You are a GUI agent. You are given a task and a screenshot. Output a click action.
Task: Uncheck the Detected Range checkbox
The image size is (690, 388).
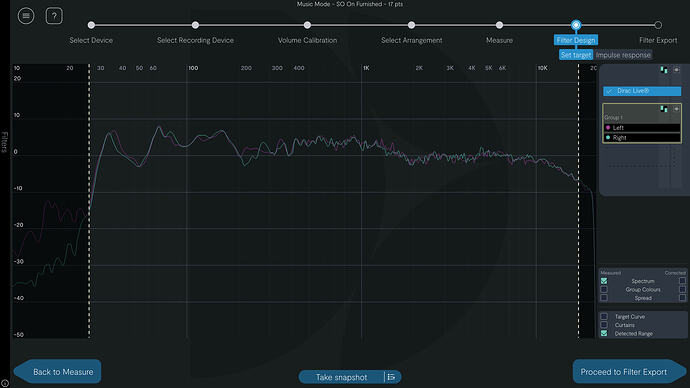(x=604, y=333)
